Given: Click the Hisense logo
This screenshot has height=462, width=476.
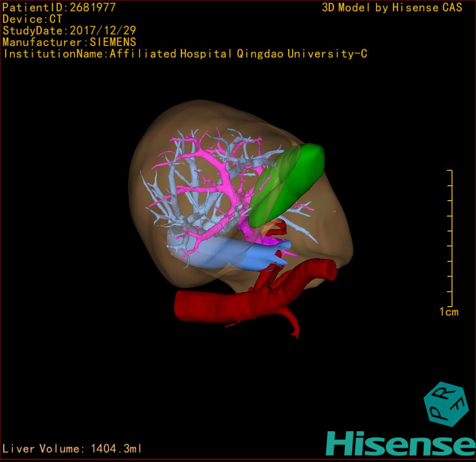Looking at the screenshot, I should pyautogui.click(x=401, y=443).
